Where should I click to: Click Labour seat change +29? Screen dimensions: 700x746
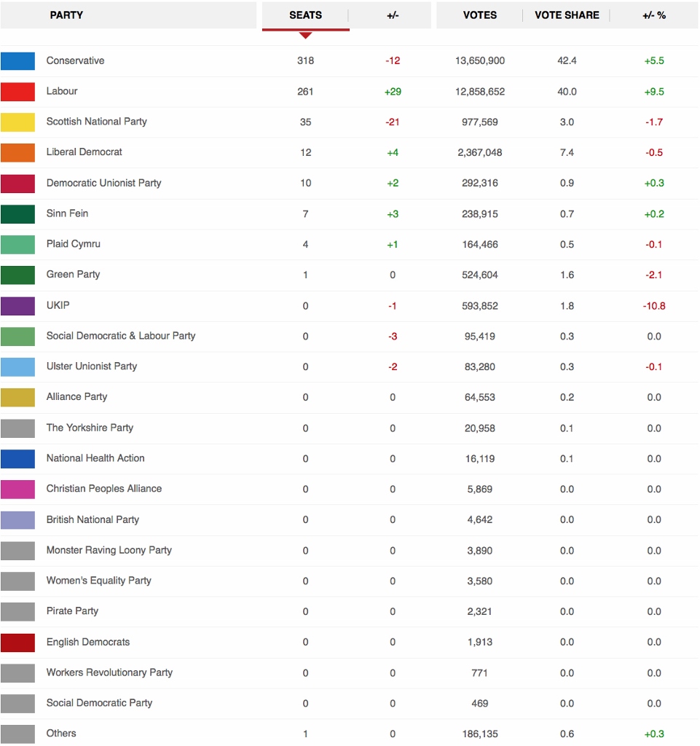(x=393, y=91)
